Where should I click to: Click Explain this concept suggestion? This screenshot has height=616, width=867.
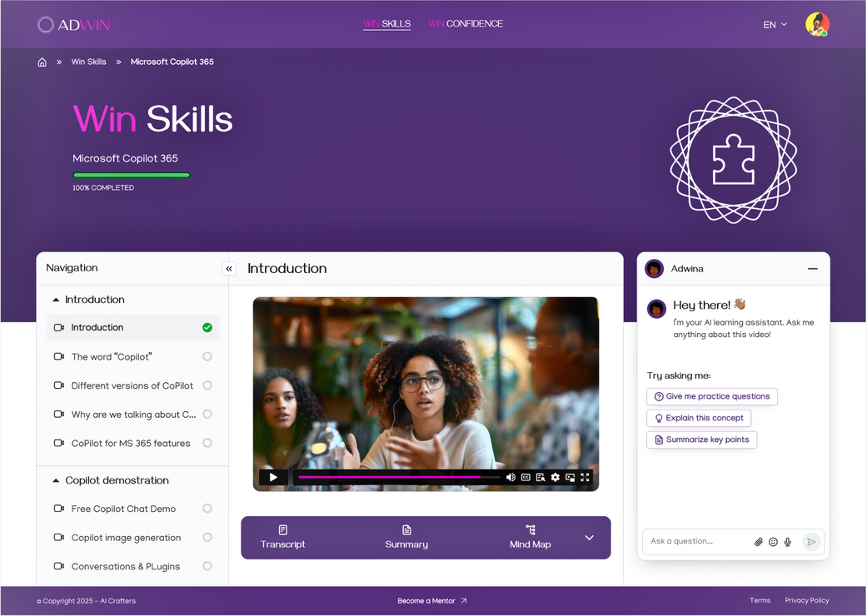tap(699, 418)
